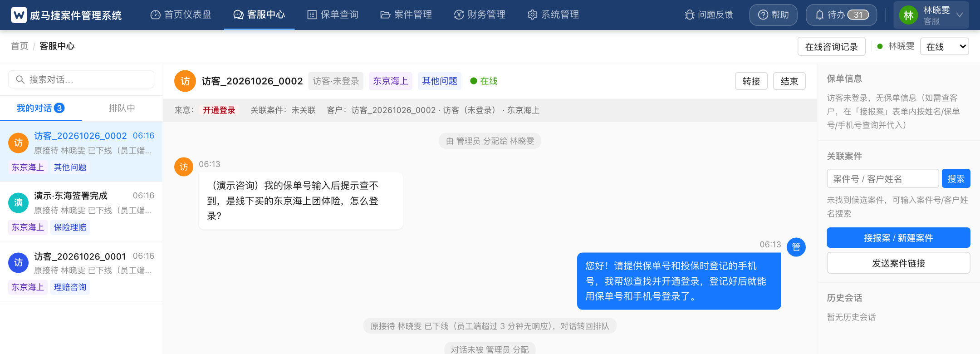The image size is (980, 354).
Task: Click the 开通登录 intent tag
Action: tap(219, 110)
